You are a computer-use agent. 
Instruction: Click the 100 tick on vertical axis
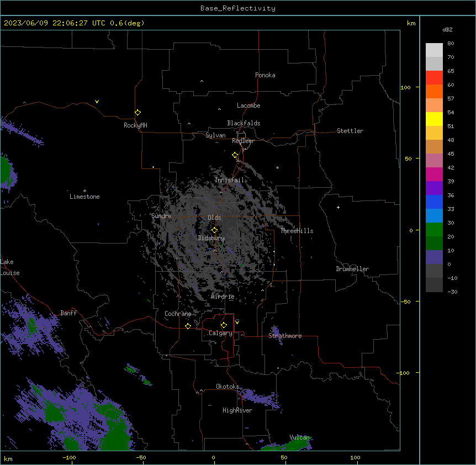(x=405, y=87)
